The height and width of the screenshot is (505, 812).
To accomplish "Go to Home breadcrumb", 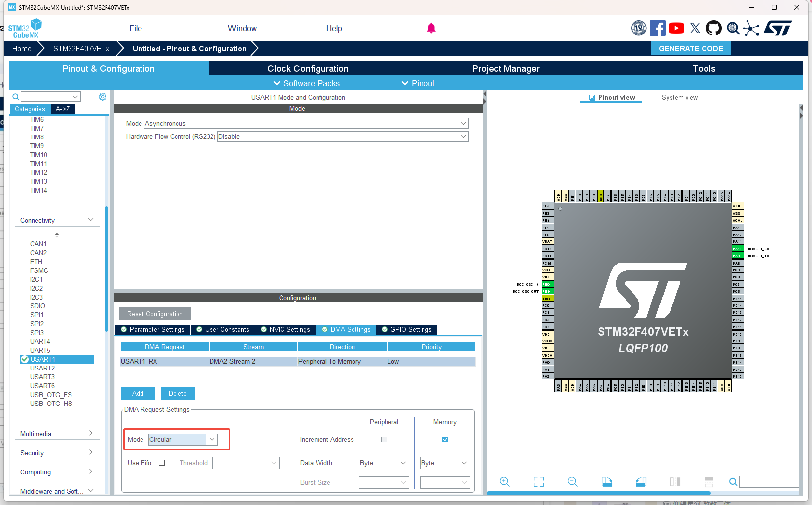I will coord(22,48).
